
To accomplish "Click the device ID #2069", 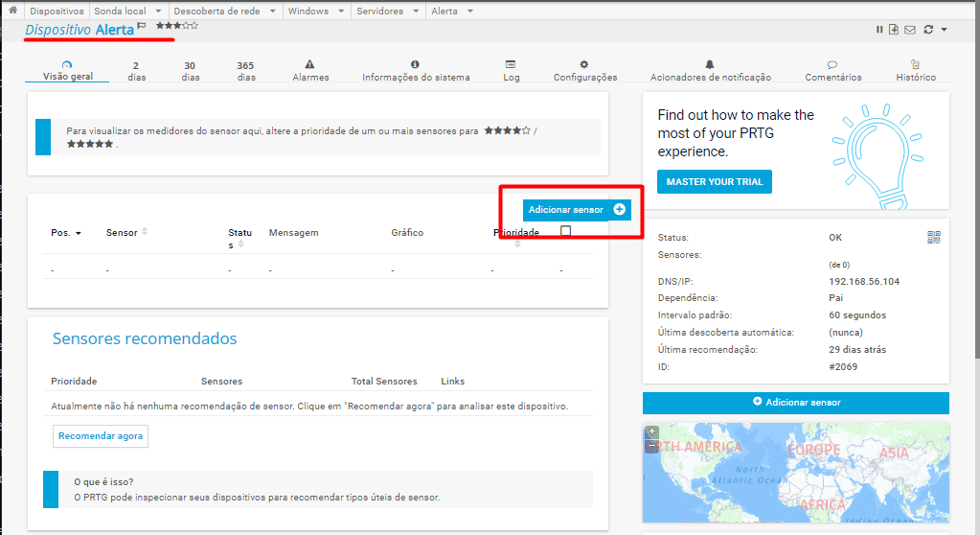I will pyautogui.click(x=843, y=366).
